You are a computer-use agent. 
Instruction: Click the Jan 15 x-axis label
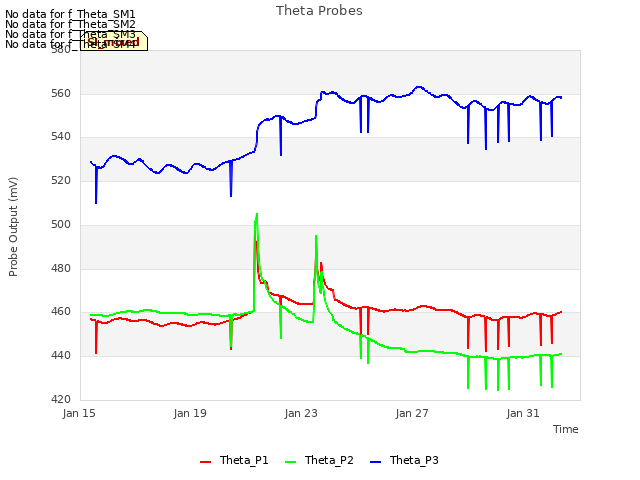[x=79, y=413]
